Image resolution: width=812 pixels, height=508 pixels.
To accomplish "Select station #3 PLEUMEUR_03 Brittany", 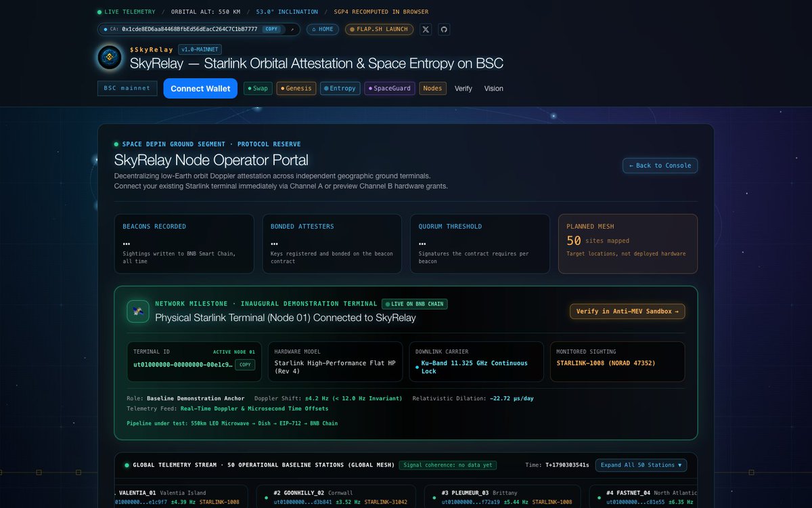I will pyautogui.click(x=502, y=496).
